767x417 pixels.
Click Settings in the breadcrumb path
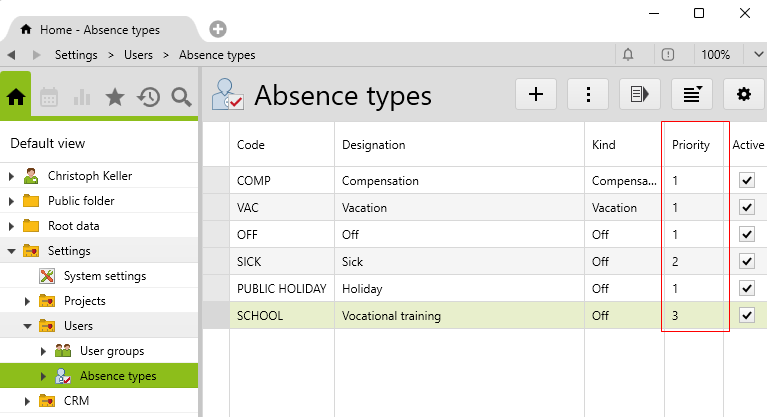[x=76, y=55]
